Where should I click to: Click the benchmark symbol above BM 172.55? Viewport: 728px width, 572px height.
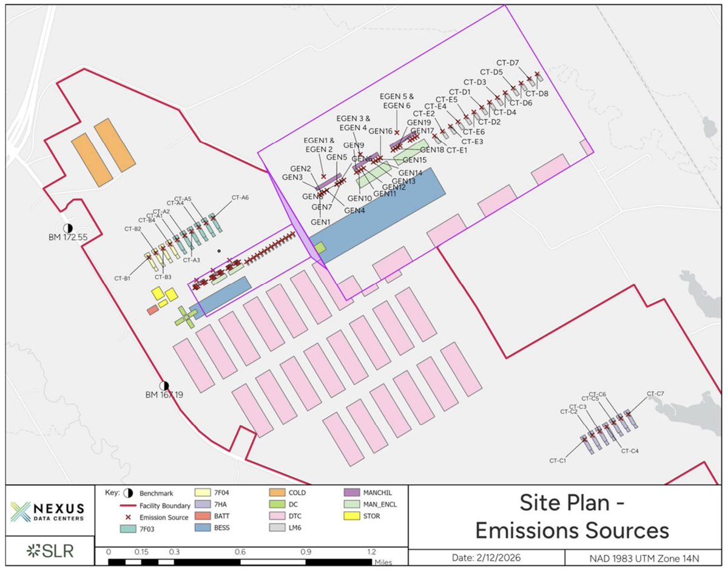click(67, 227)
